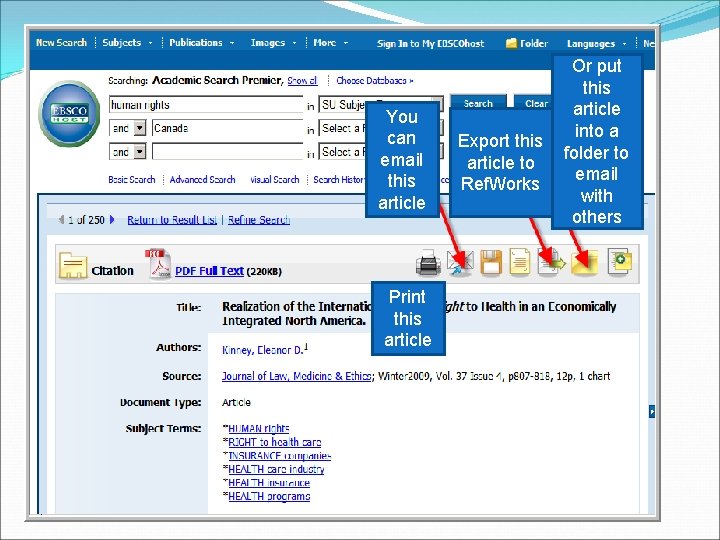Switch to Basic Search
This screenshot has height=540, width=720.
(132, 180)
